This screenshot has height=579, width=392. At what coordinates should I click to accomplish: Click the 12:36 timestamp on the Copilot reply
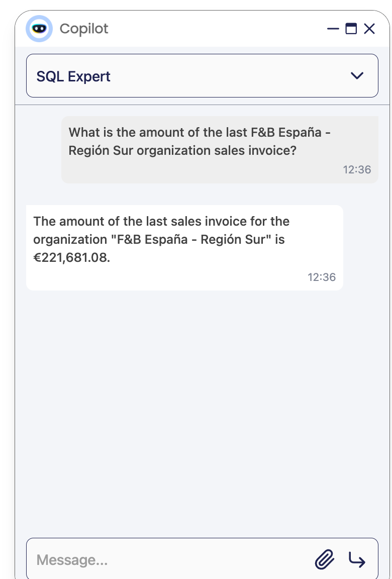[322, 277]
